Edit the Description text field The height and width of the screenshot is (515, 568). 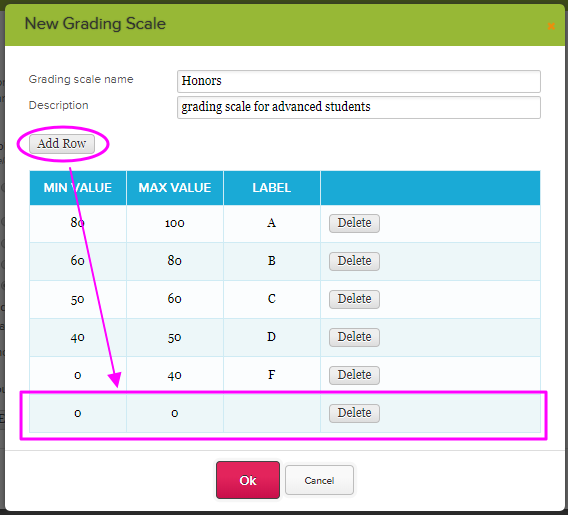(359, 107)
